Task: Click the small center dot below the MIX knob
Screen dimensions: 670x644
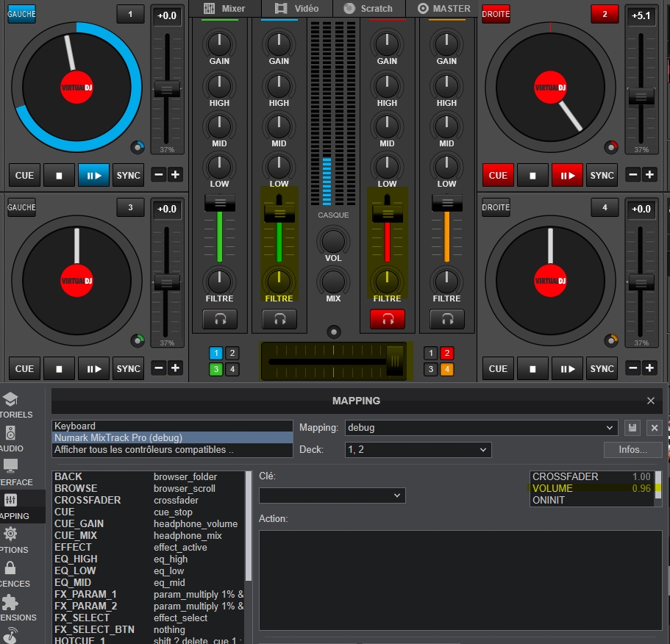Action: [334, 332]
